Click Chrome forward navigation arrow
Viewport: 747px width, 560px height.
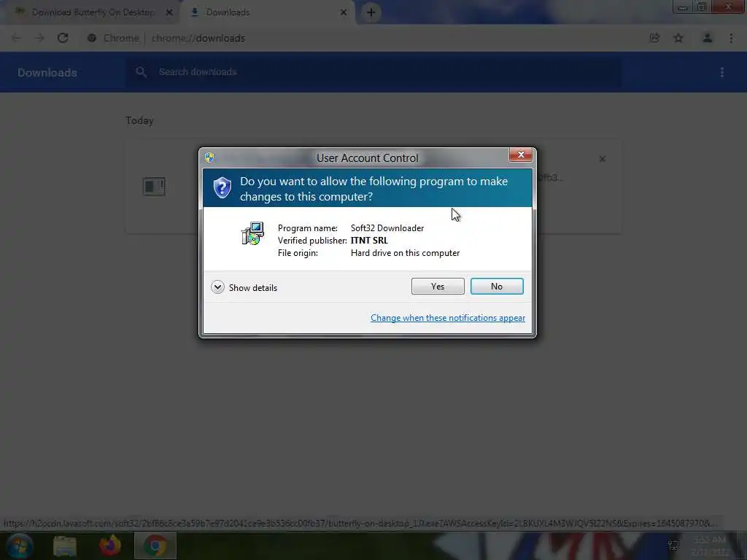[39, 38]
